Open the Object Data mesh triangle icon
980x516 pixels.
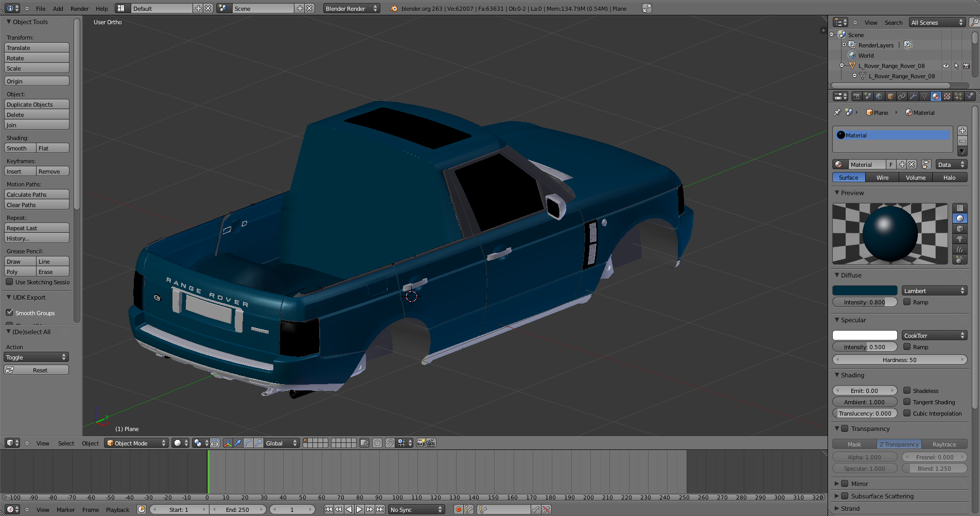pyautogui.click(x=924, y=96)
